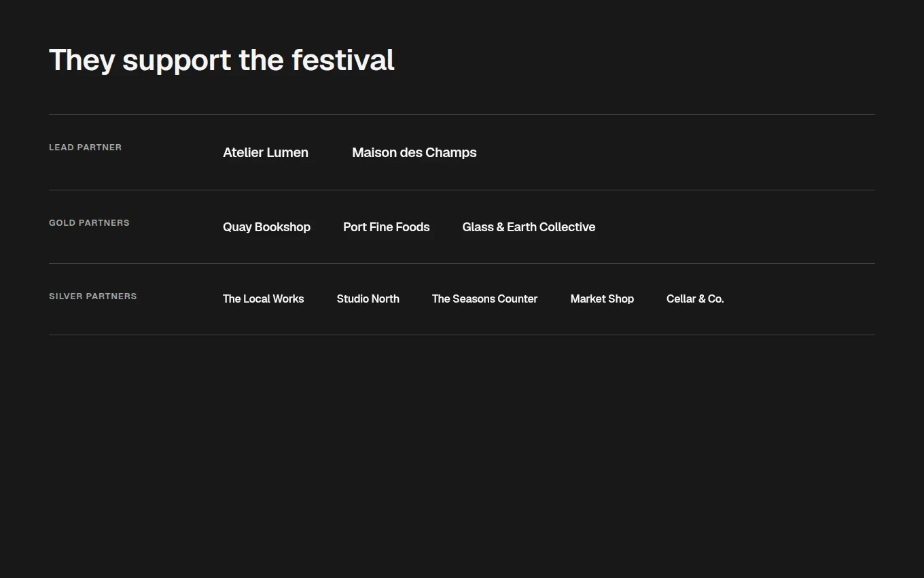Open the Cellar & Co. link
This screenshot has width=924, height=578.
point(695,299)
